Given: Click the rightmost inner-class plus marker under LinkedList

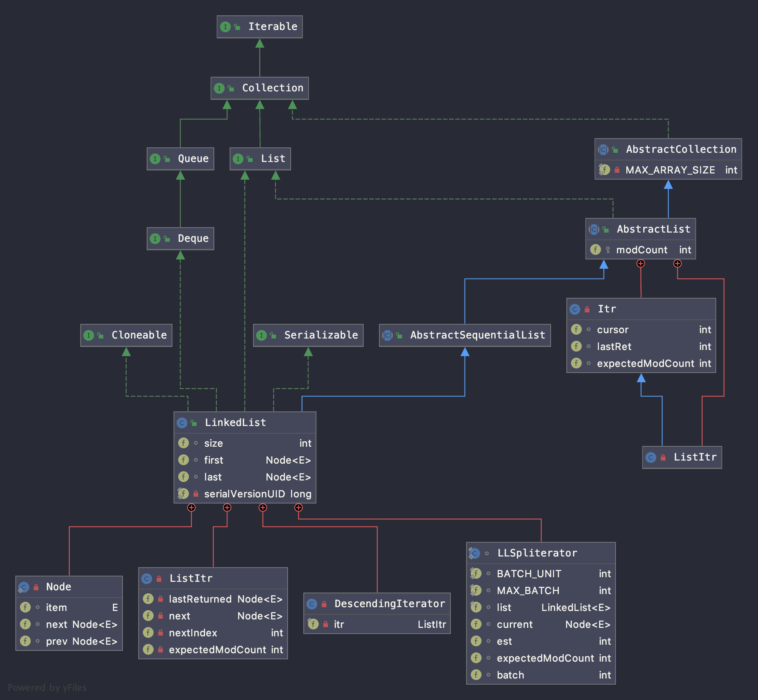Looking at the screenshot, I should pos(298,508).
